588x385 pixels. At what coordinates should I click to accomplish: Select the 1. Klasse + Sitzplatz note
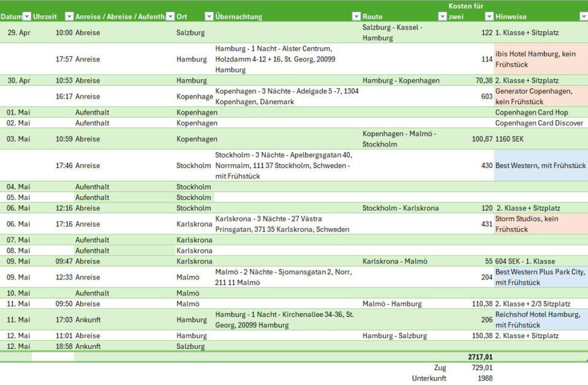point(541,32)
